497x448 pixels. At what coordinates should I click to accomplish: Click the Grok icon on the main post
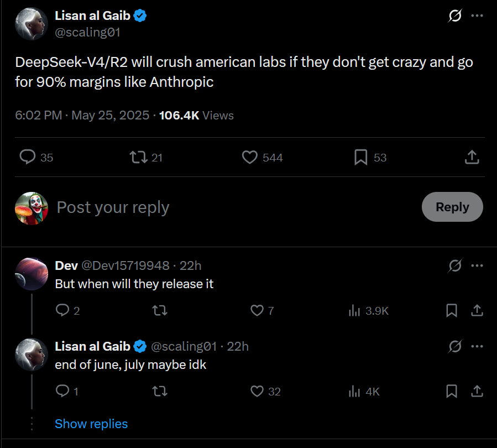[x=454, y=16]
